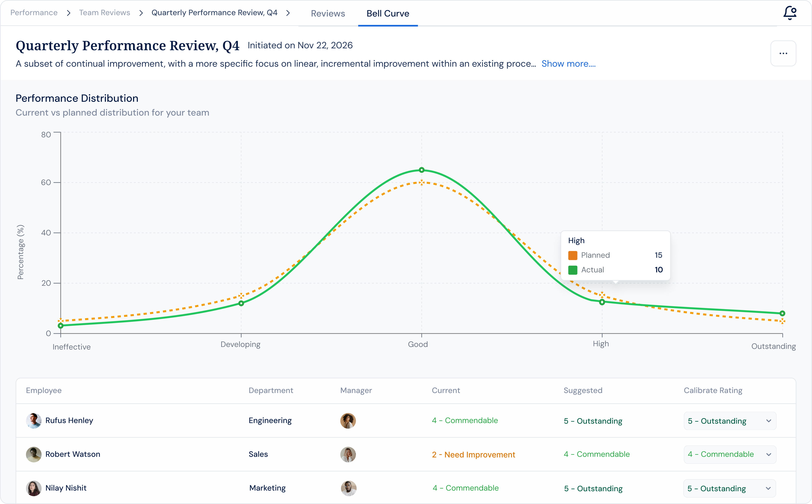812x504 pixels.
Task: Click breadcrumb chevron after Performance
Action: (68, 13)
